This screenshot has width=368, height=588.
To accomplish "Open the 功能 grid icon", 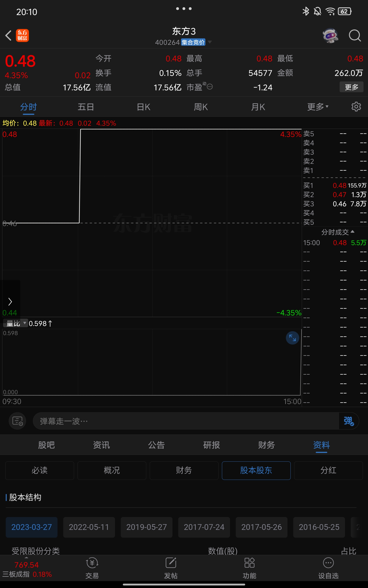I will (x=250, y=563).
